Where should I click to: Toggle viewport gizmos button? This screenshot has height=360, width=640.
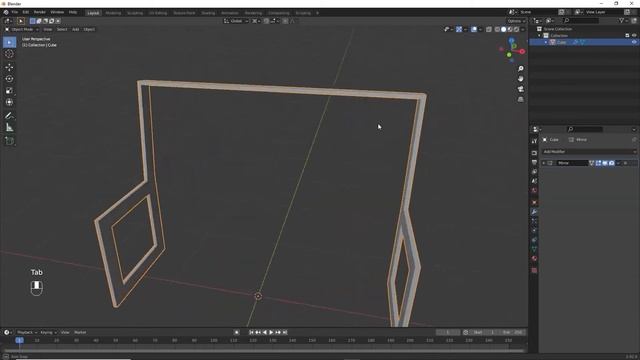459,29
